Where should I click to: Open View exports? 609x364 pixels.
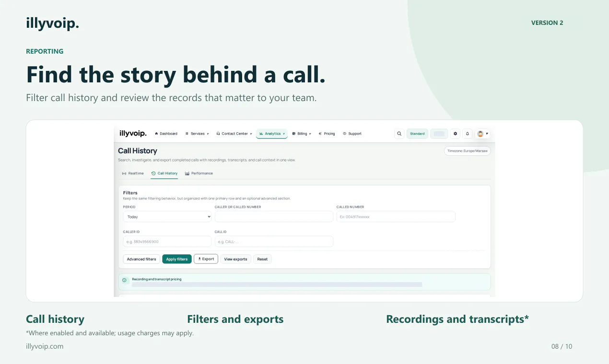click(235, 259)
